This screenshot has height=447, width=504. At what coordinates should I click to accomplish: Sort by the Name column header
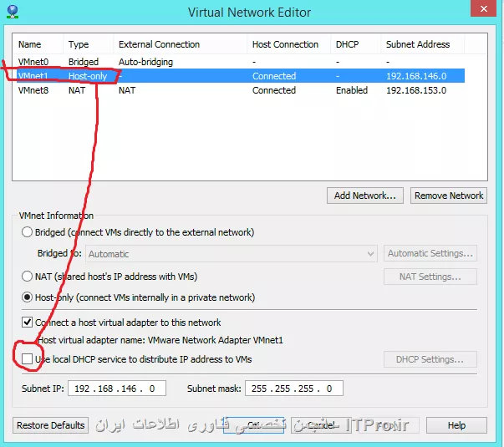(x=38, y=44)
